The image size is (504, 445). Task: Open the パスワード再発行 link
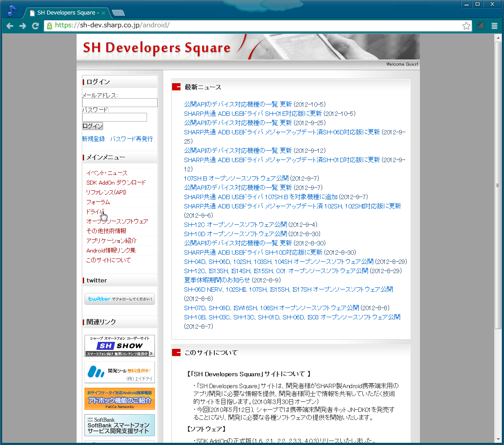[132, 139]
